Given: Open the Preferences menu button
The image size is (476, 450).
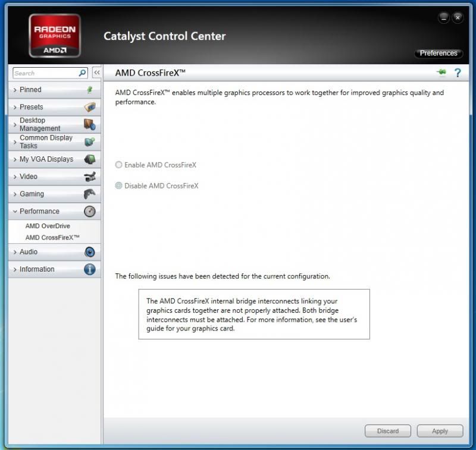Looking at the screenshot, I should tap(439, 54).
